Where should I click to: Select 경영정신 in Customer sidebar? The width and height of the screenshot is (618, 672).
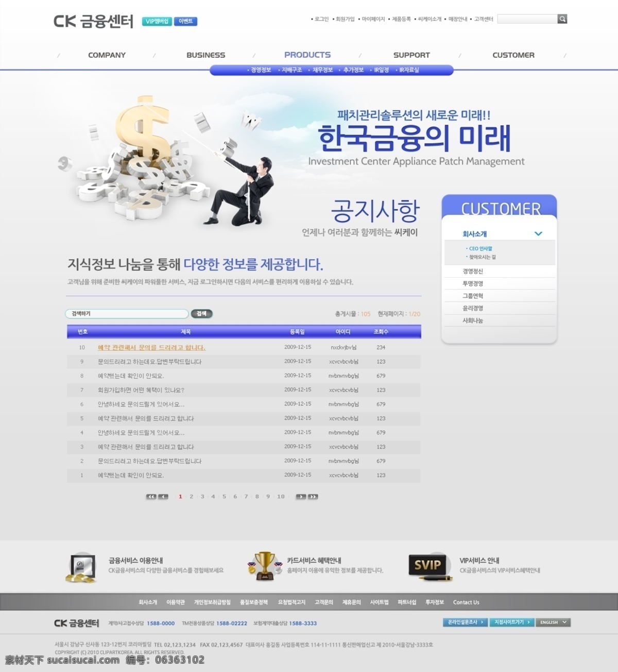pos(473,271)
